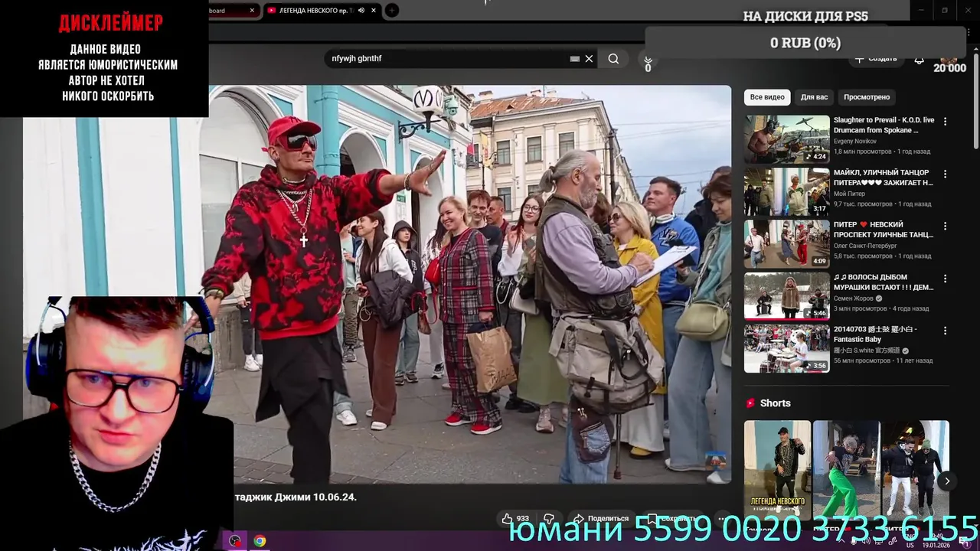
Task: Open more actions menu for ВОЛОСЫ ДЫБОМ video
Action: [945, 279]
